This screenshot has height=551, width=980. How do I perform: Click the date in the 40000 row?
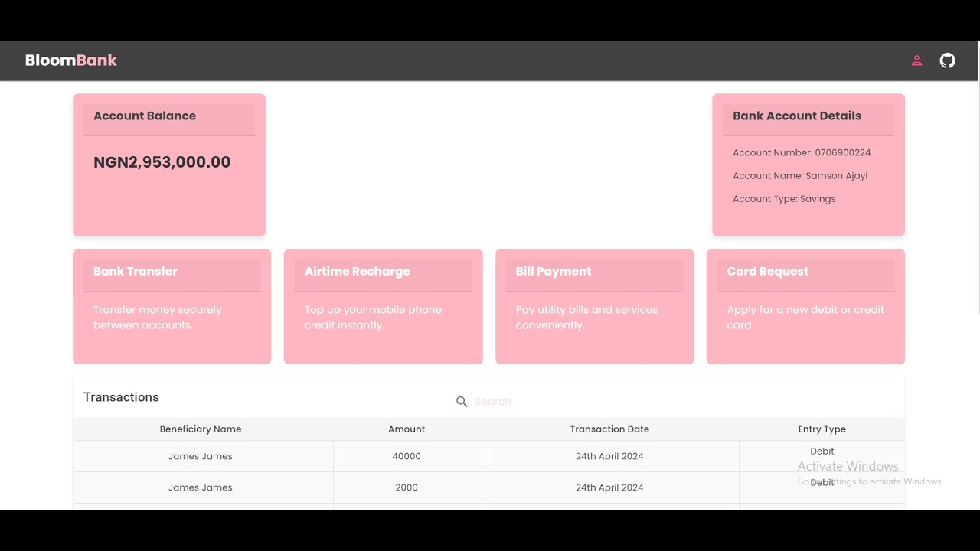point(609,456)
